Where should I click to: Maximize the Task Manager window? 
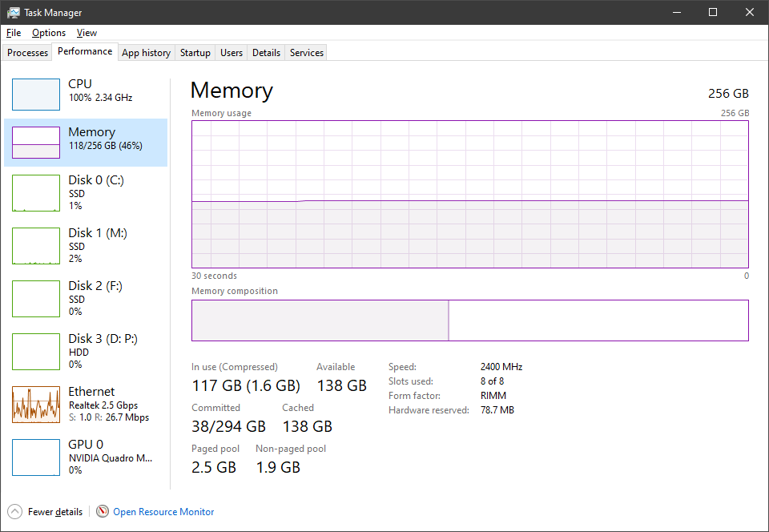click(713, 12)
